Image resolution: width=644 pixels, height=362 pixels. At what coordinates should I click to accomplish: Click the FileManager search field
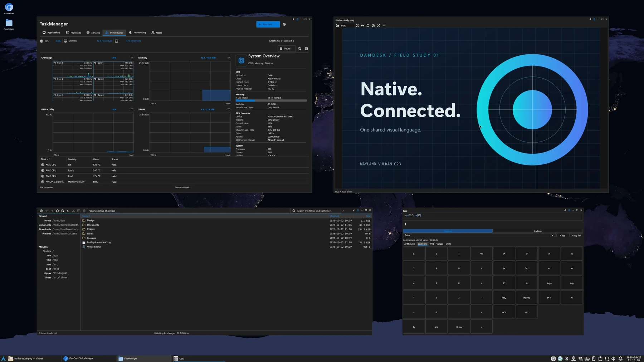(x=315, y=211)
